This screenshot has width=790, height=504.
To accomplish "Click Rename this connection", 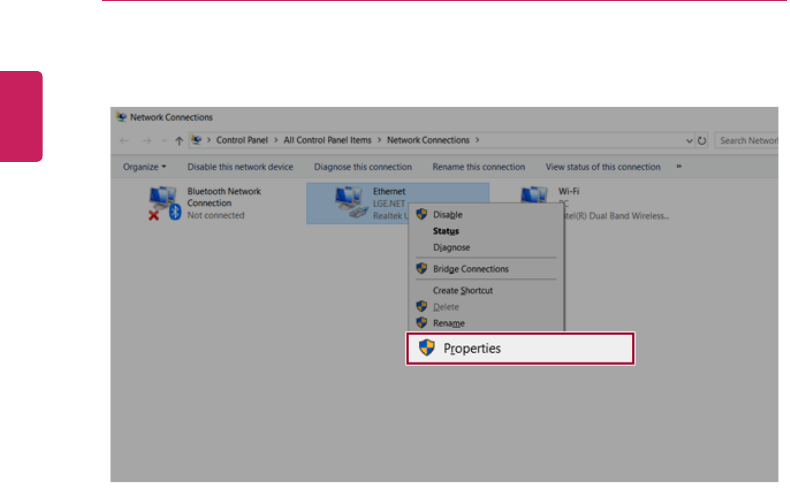I will (x=479, y=167).
